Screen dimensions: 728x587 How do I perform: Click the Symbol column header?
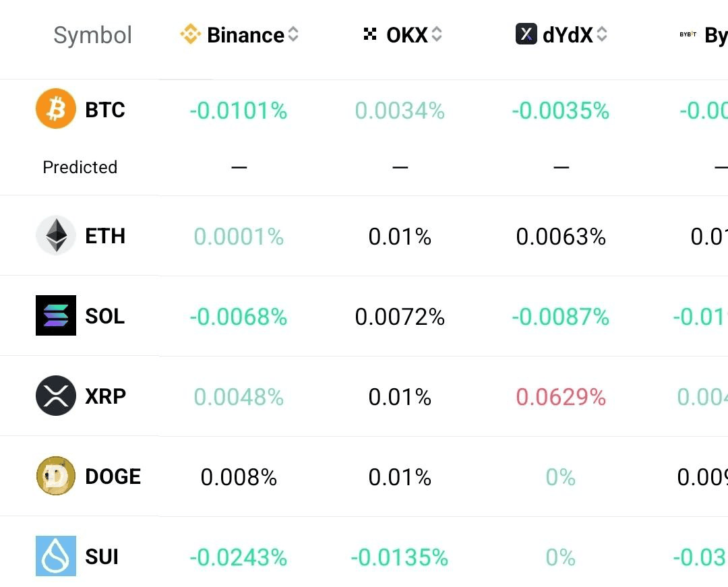tap(92, 35)
